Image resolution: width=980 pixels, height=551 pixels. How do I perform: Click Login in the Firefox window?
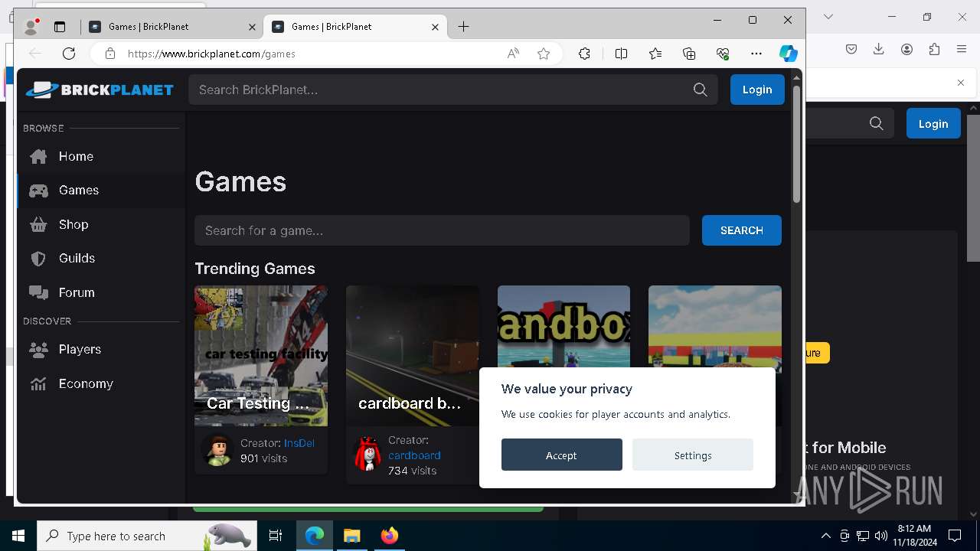pos(933,124)
